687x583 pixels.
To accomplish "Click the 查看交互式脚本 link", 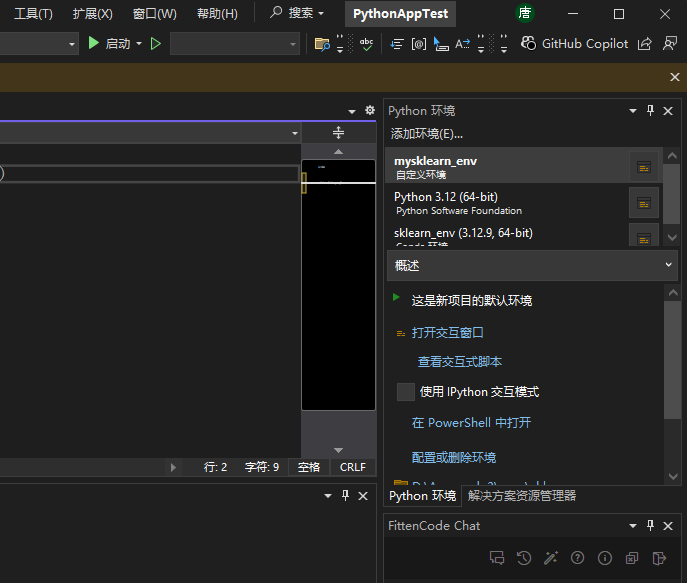I will coord(460,361).
